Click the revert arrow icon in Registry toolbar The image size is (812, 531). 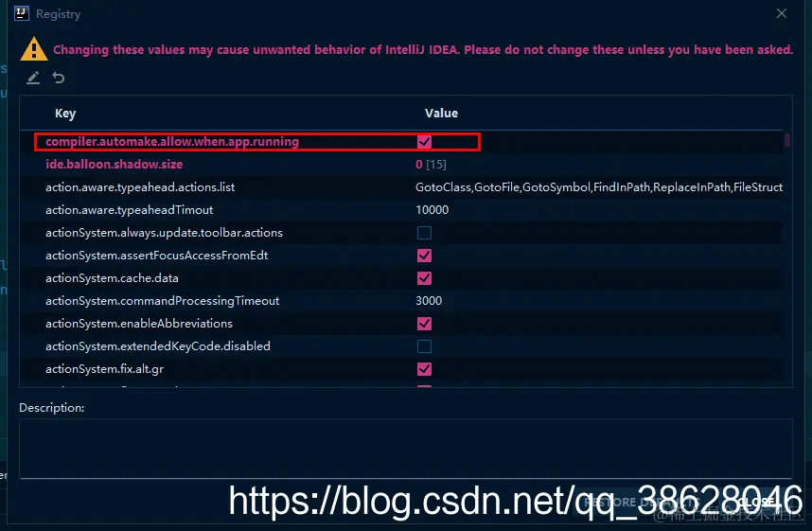pos(59,78)
